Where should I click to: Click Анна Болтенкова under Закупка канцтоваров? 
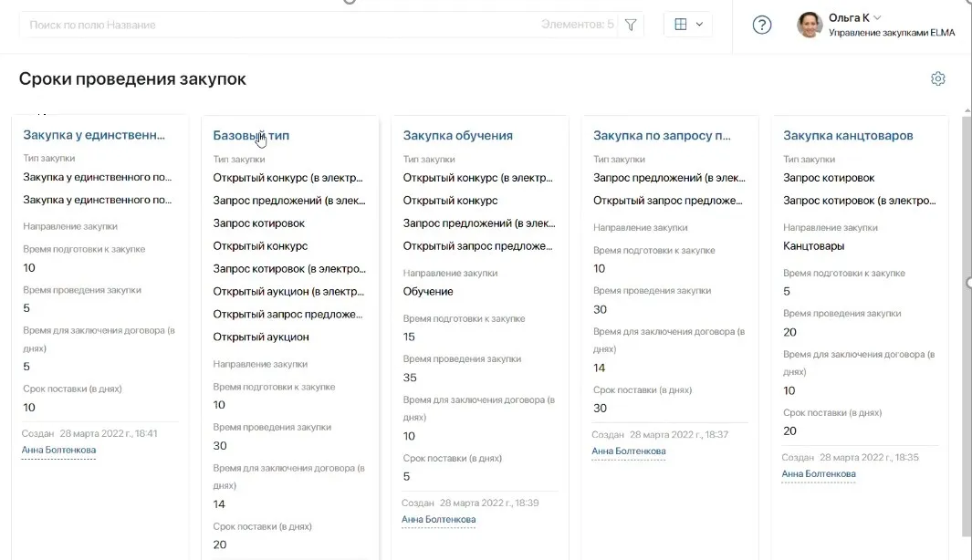(x=819, y=473)
